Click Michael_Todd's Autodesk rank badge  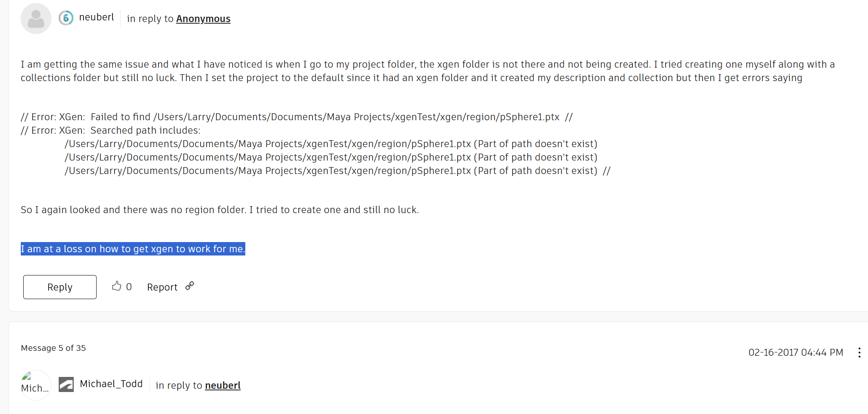[x=66, y=384]
